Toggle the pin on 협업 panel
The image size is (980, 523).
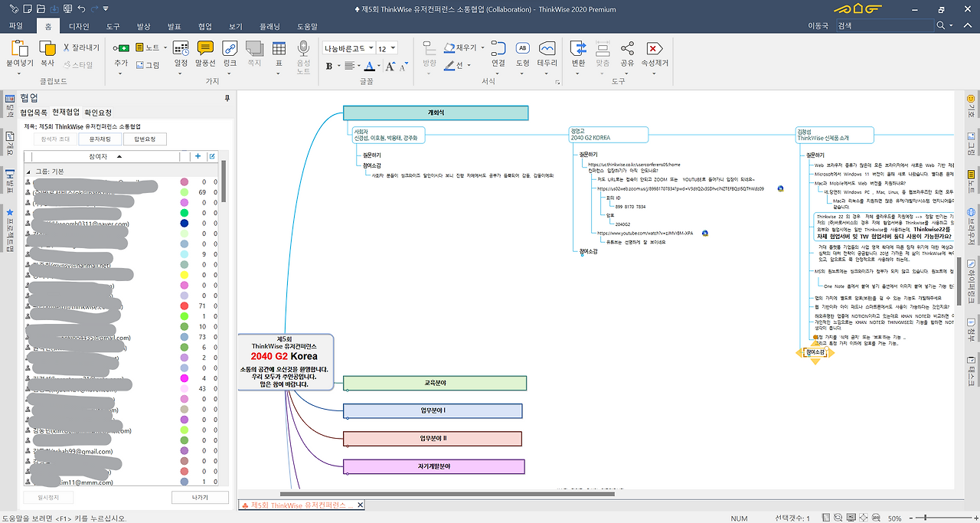[227, 98]
